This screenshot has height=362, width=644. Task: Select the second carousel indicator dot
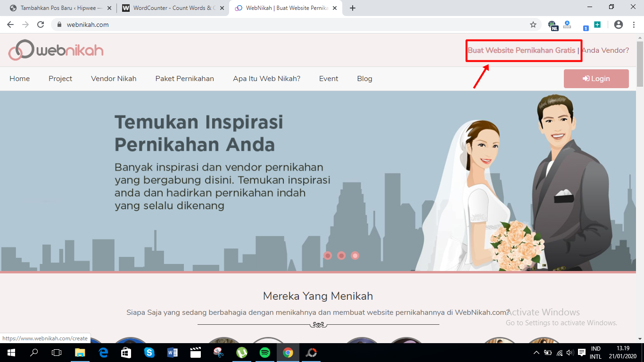click(x=341, y=255)
